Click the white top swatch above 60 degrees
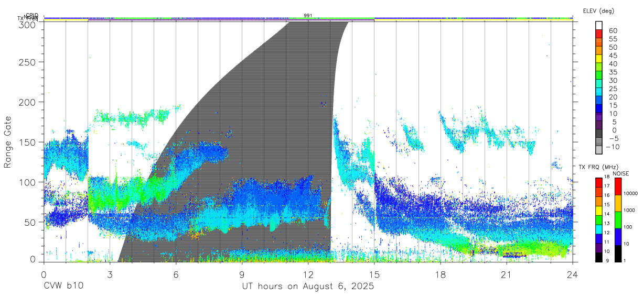 (599, 26)
